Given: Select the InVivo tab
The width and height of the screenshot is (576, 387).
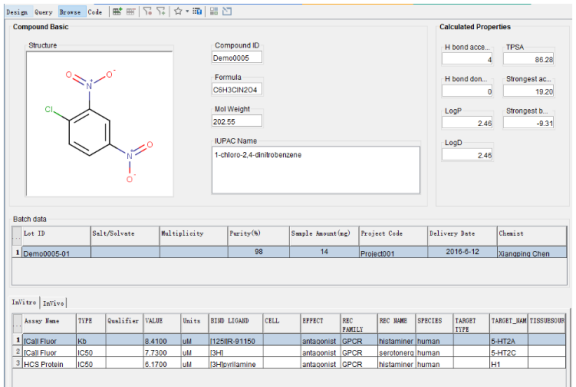Looking at the screenshot, I should 53,303.
